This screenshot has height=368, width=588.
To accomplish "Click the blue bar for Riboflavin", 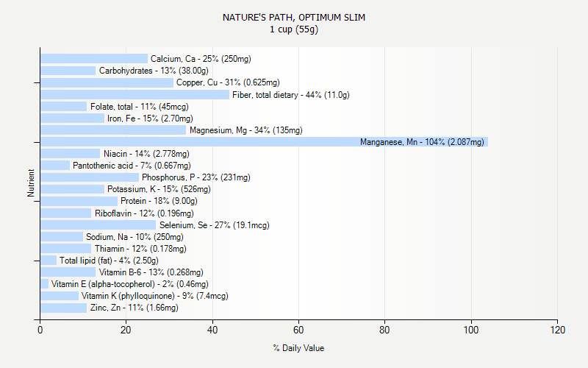I will pos(66,213).
